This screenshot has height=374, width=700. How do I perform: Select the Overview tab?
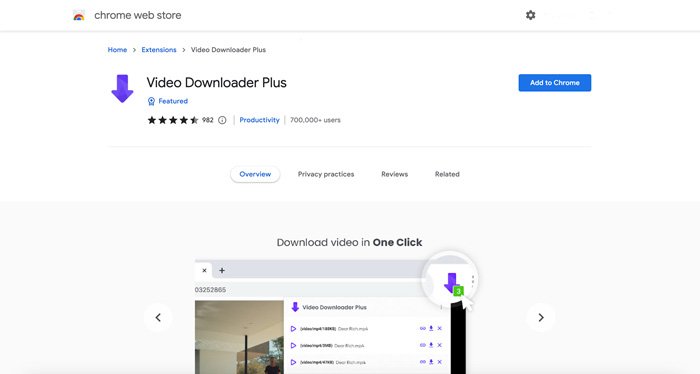255,174
